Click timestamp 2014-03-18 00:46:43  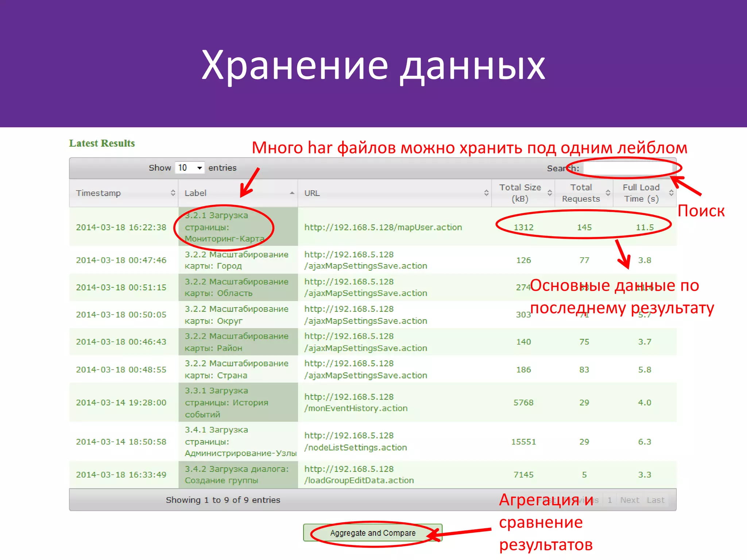click(x=121, y=342)
